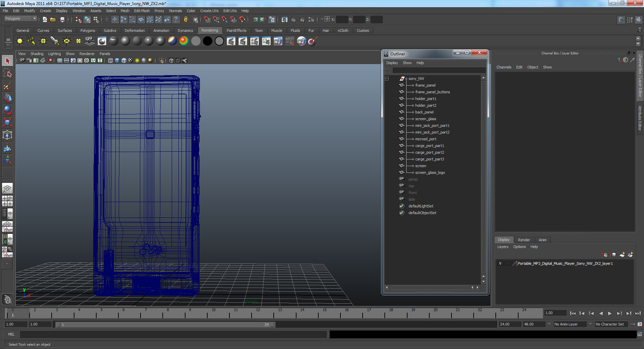Enable snap to points magnet icon
This screenshot has height=349, width=644.
pyautogui.click(x=225, y=19)
